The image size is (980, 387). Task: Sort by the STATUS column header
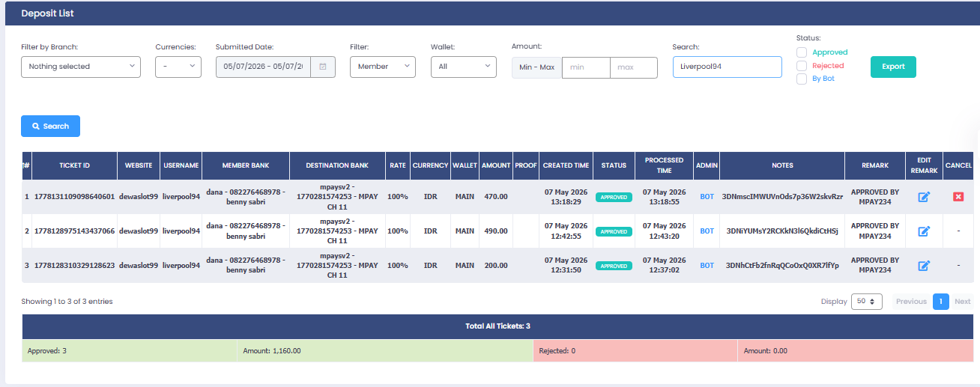pos(614,165)
